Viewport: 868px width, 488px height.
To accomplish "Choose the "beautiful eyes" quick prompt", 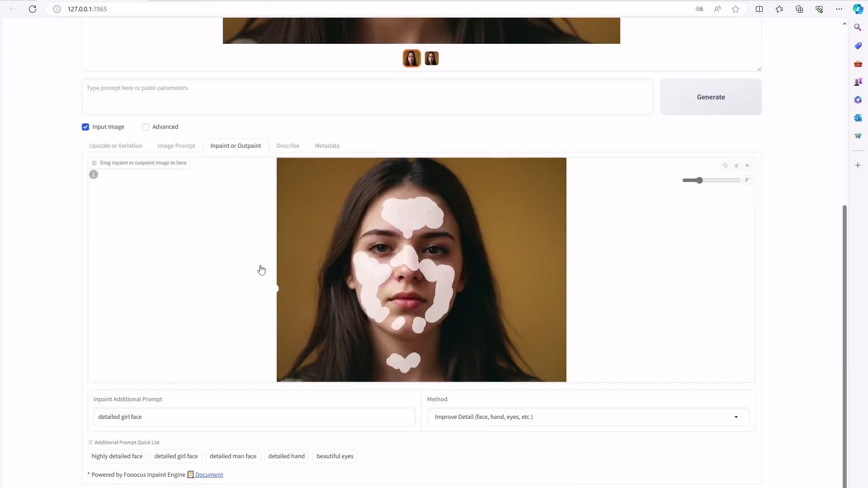I will click(x=335, y=456).
